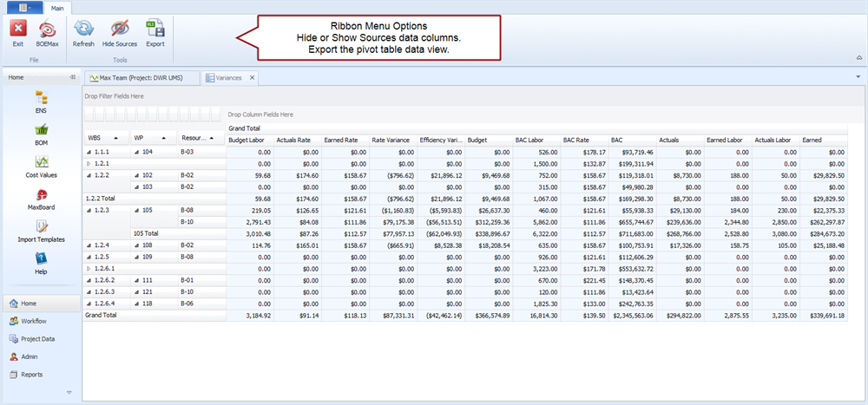868x405 pixels.
Task: Expand the 1.2.1 WBS row
Action: tap(89, 163)
